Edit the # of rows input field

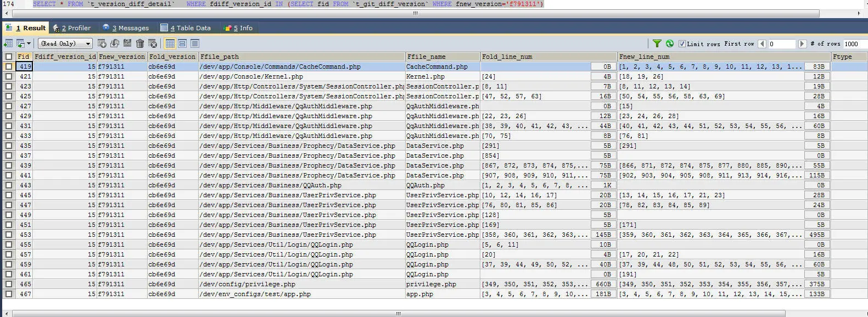(x=855, y=44)
